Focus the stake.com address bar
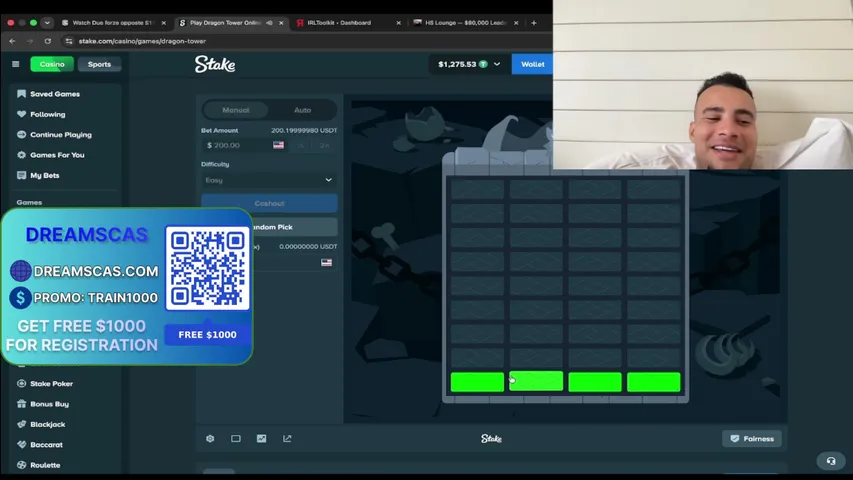 click(x=143, y=41)
